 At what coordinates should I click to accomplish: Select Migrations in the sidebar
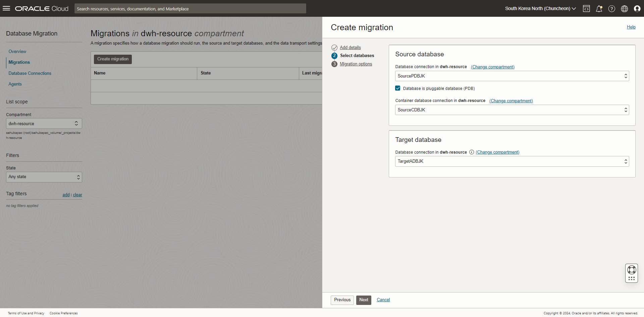(19, 62)
